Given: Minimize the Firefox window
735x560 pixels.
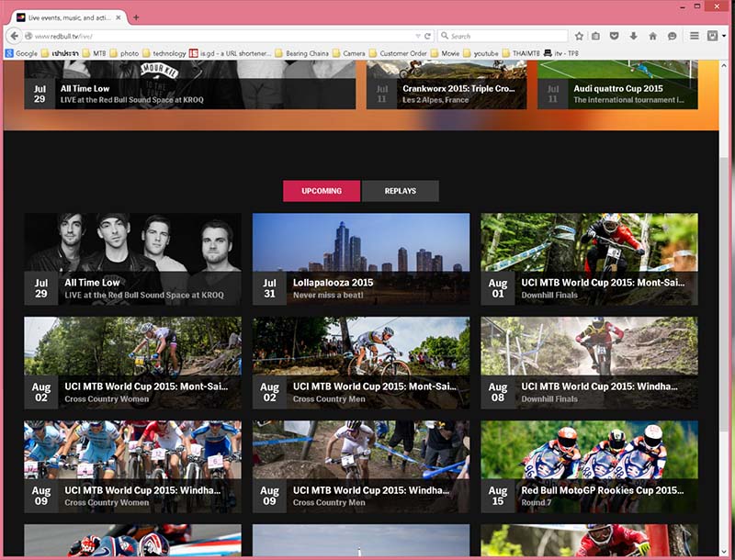Looking at the screenshot, I should [x=682, y=6].
